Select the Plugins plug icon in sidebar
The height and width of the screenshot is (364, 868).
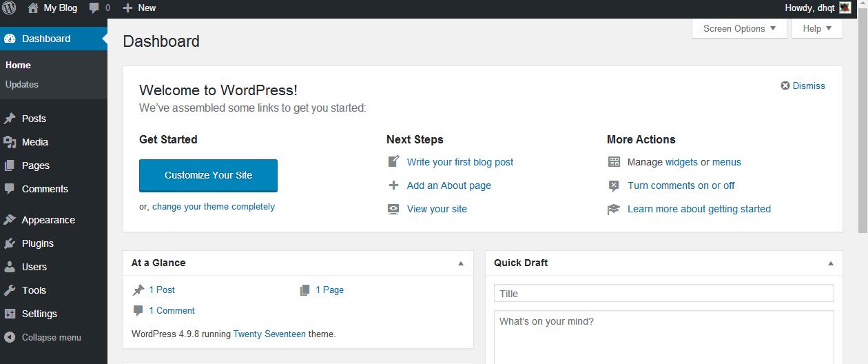point(10,243)
